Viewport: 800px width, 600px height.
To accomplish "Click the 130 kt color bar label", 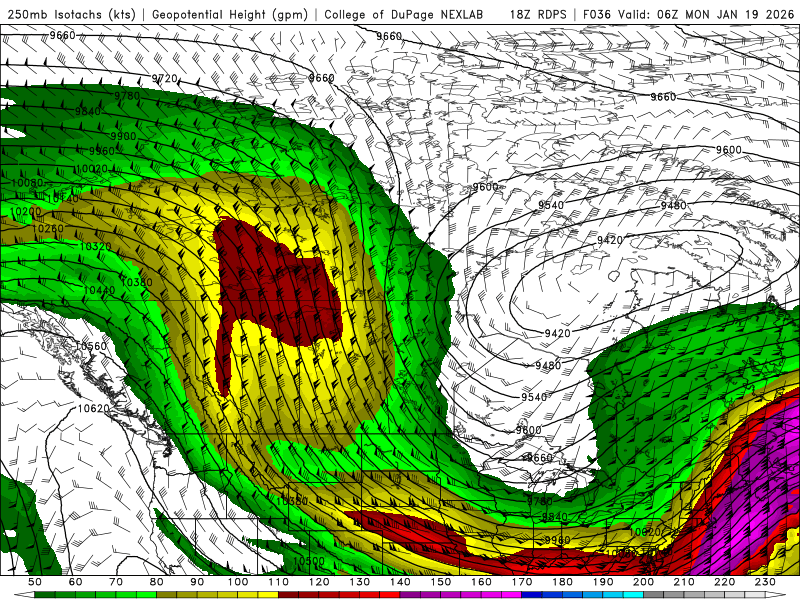I will coord(360,582).
